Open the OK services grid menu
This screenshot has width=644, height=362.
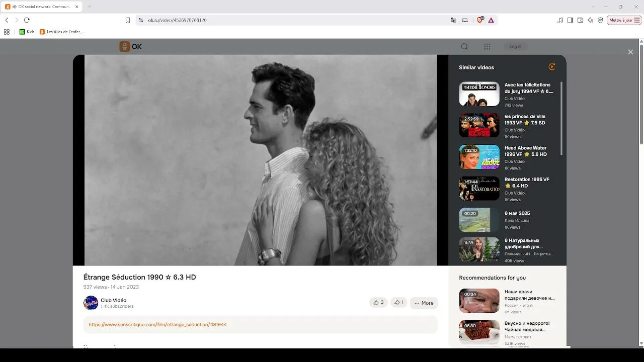pos(487,47)
